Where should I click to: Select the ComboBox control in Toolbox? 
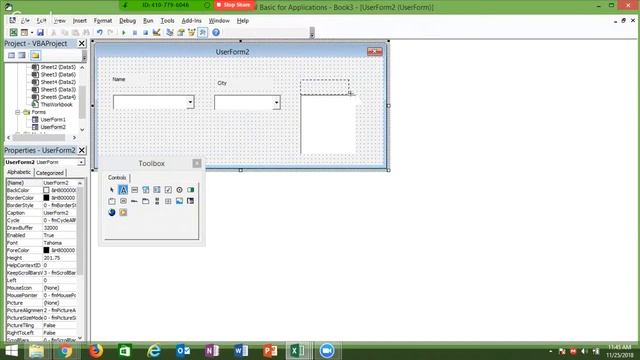[x=146, y=190]
